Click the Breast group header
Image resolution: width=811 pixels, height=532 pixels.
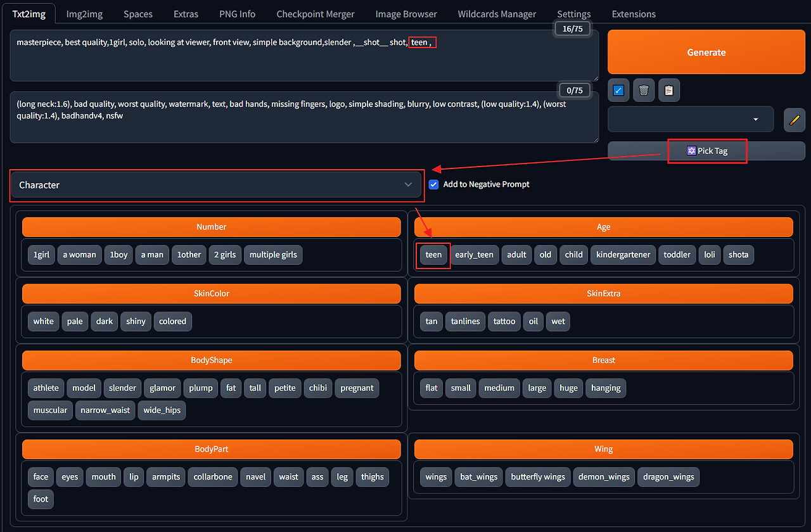pos(604,360)
